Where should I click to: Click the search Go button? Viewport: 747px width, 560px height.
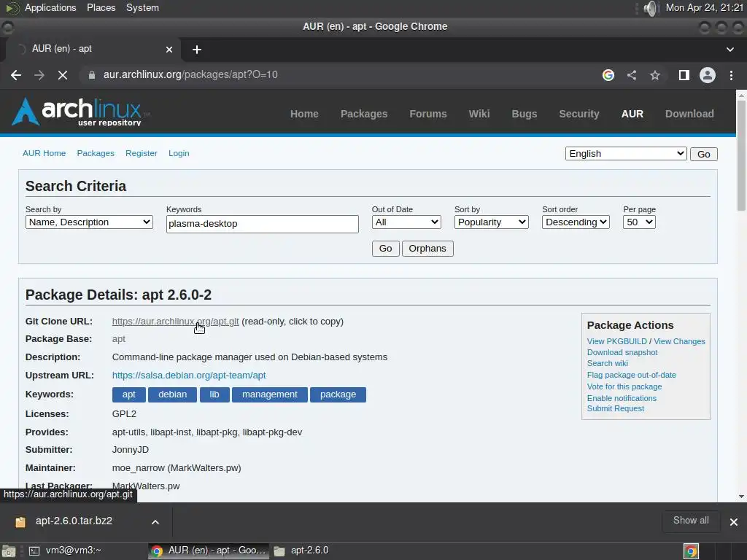tap(385, 249)
